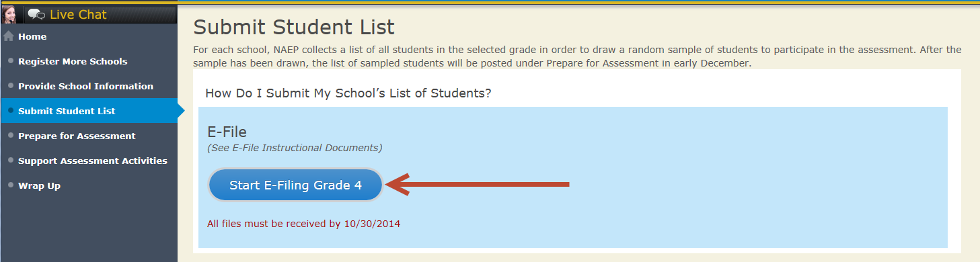Screen dimensions: 980x262
Task: Click the Live Chat agent avatar photo
Action: point(10,14)
